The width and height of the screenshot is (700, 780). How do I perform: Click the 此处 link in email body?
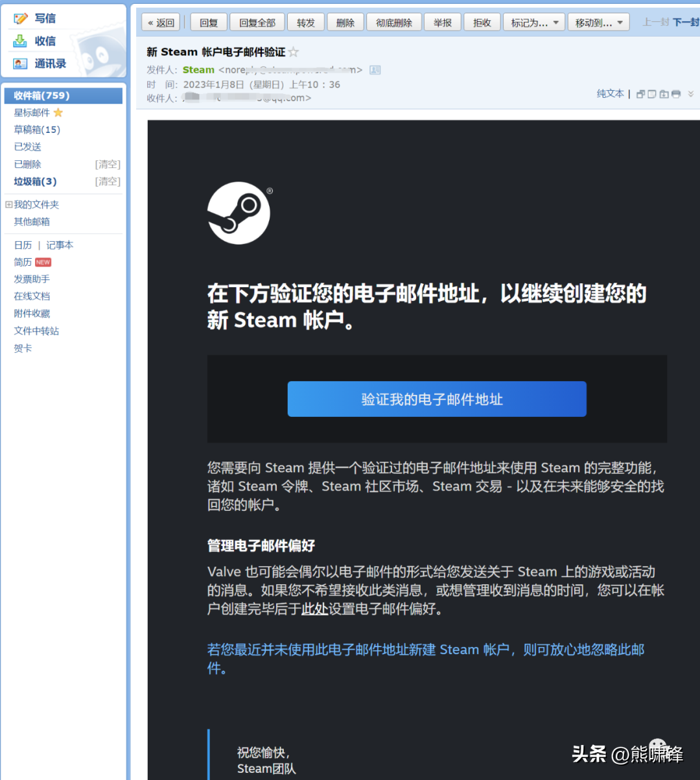(314, 609)
